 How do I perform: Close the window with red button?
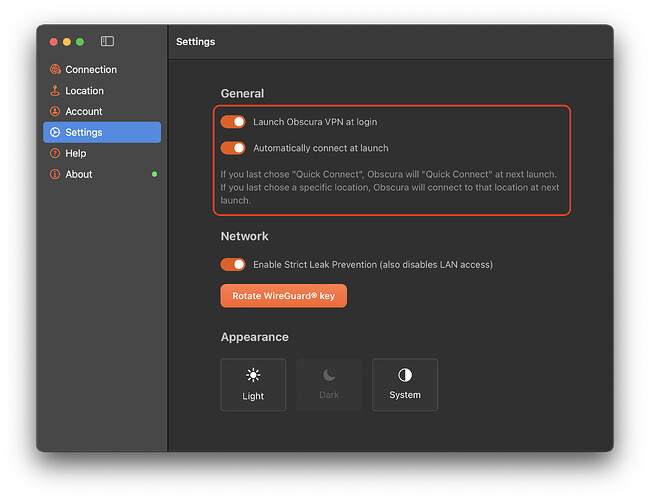pos(53,41)
